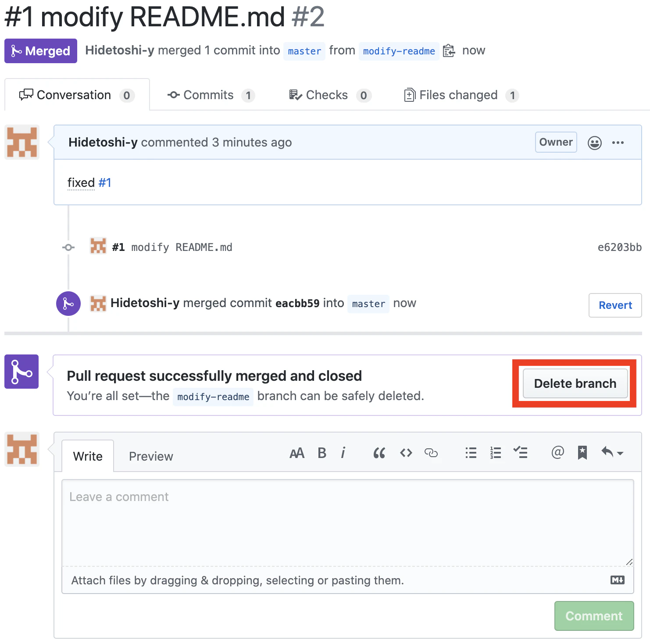This screenshot has width=650, height=644.
Task: Click the master branch label in the merge event
Action: coord(368,304)
